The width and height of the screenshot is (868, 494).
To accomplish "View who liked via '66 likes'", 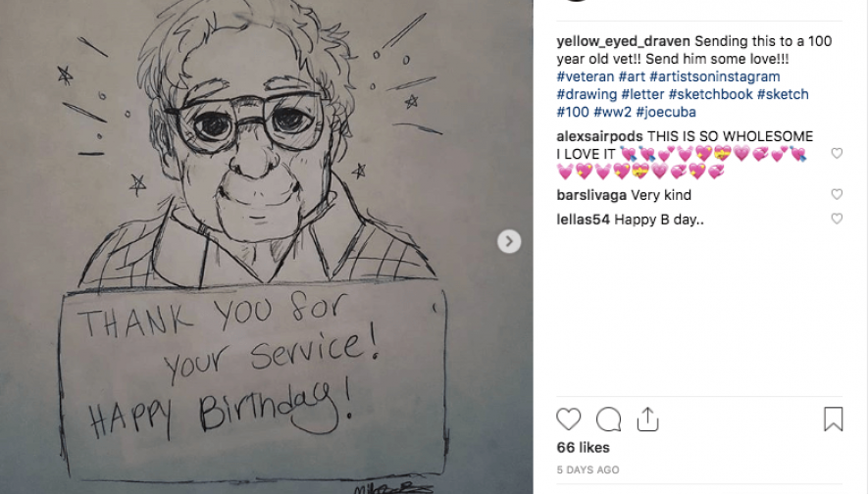I will coord(584,448).
